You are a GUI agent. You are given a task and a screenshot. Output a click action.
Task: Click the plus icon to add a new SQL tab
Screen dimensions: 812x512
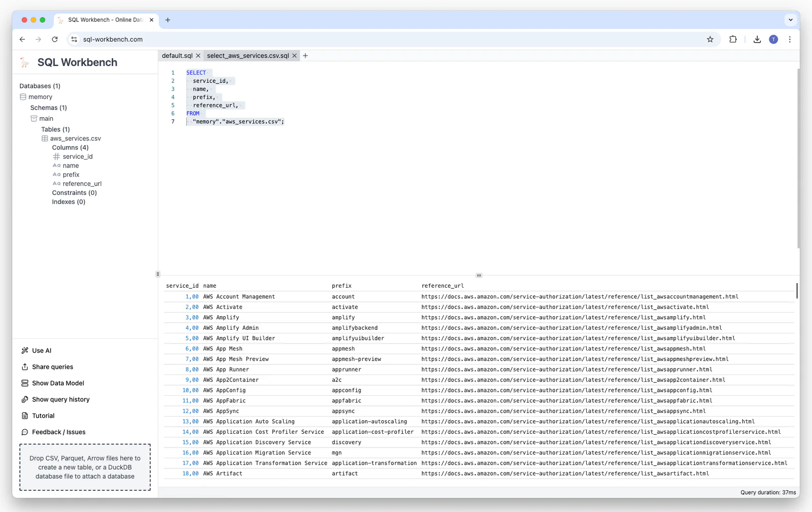pyautogui.click(x=306, y=56)
